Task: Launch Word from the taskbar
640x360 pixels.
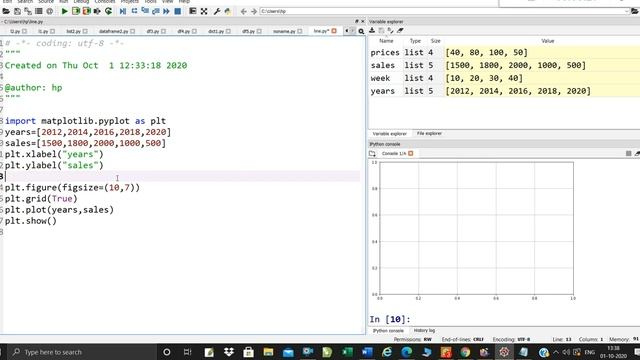Action: [367, 352]
